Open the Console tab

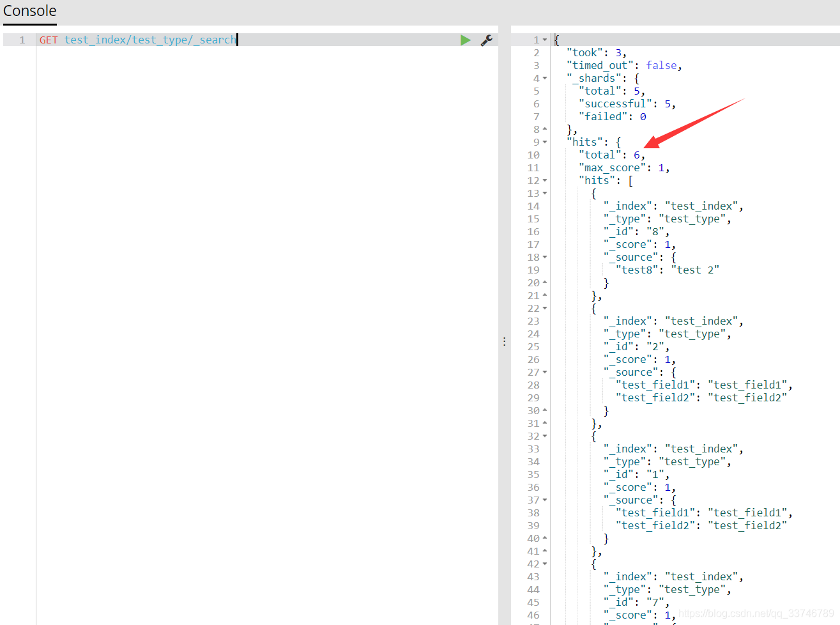(x=29, y=12)
